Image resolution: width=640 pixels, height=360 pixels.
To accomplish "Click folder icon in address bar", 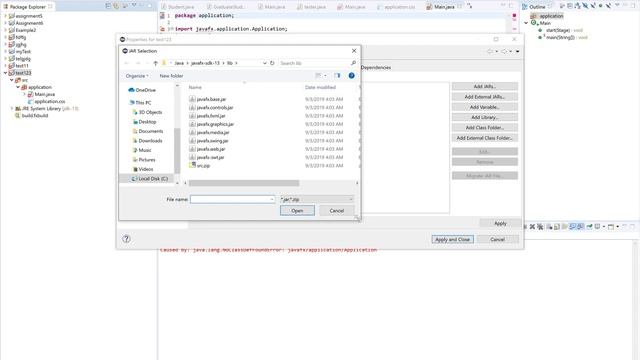I will 164,63.
